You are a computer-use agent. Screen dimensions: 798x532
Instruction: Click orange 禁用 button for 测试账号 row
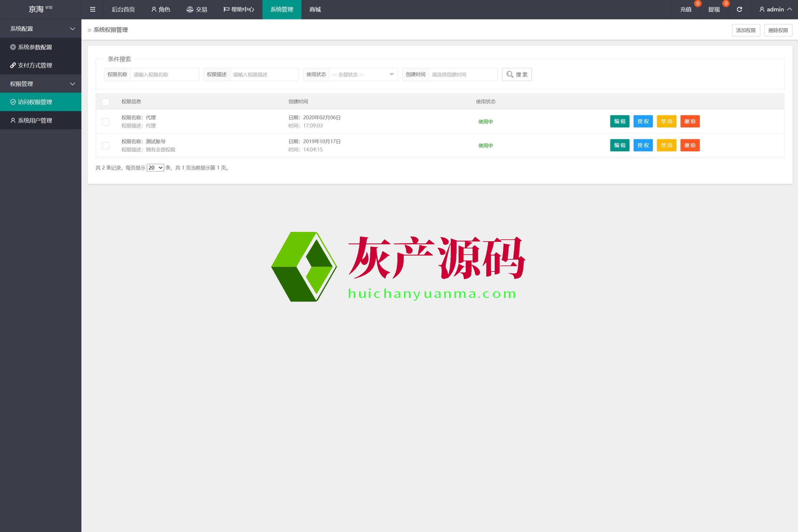click(x=666, y=145)
